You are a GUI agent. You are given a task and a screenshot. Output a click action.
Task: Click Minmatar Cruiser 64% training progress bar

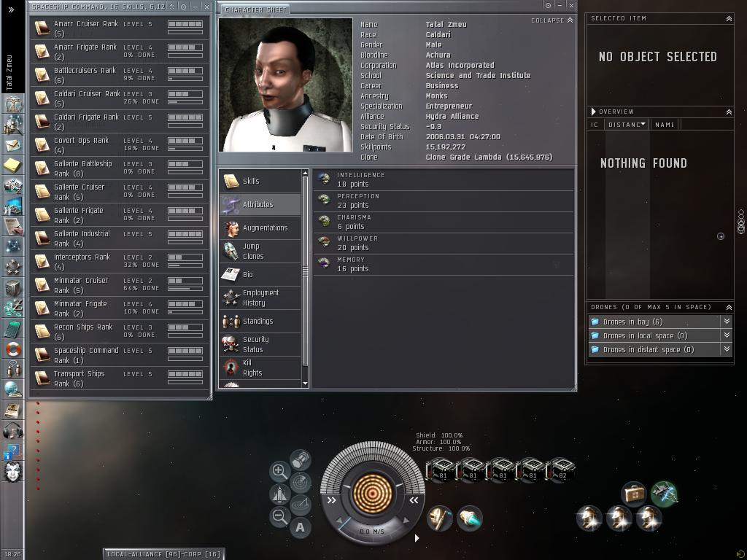[185, 289]
